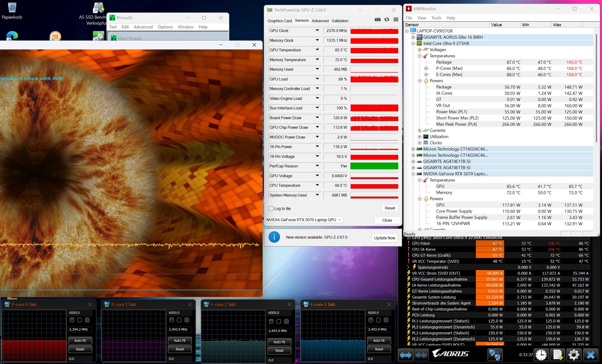Screen dimensions: 602x364
Task: Click HWiNFO expand columns arrows icon
Action: [x=405, y=355]
